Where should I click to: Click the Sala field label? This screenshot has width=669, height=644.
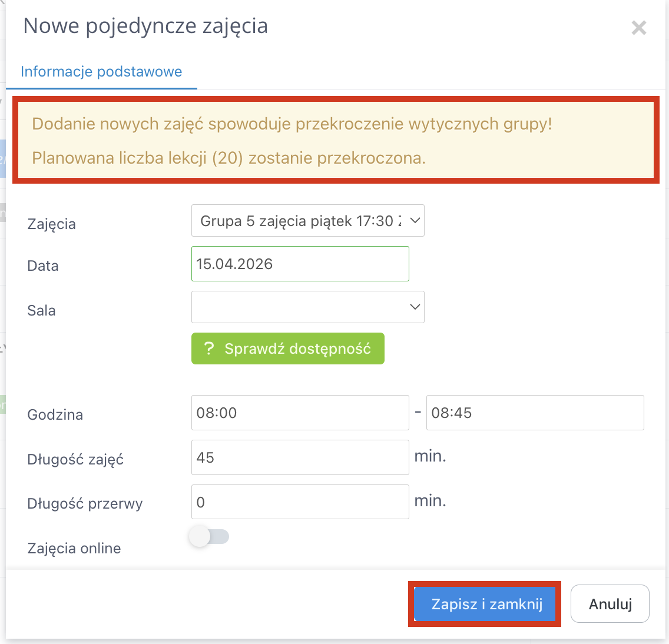coord(41,310)
